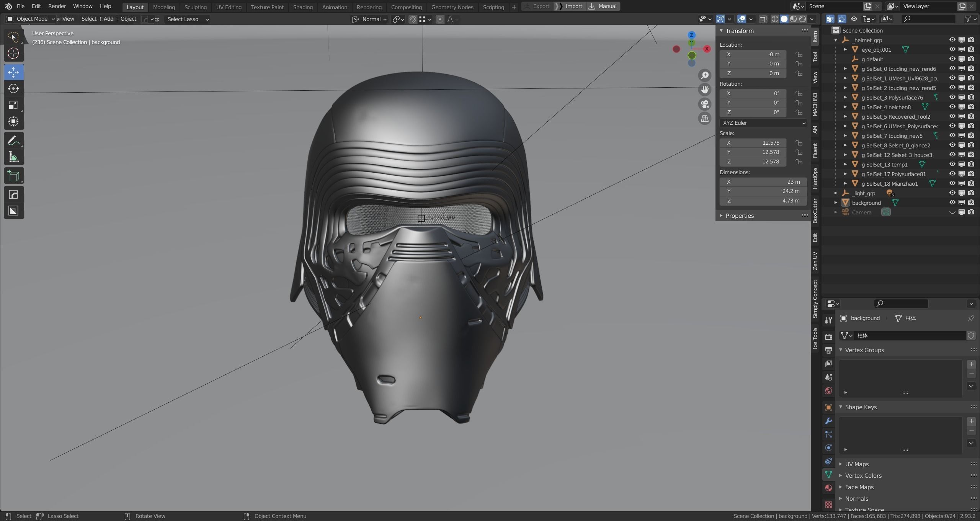The width and height of the screenshot is (980, 521).
Task: Click the Export button
Action: tap(537, 6)
